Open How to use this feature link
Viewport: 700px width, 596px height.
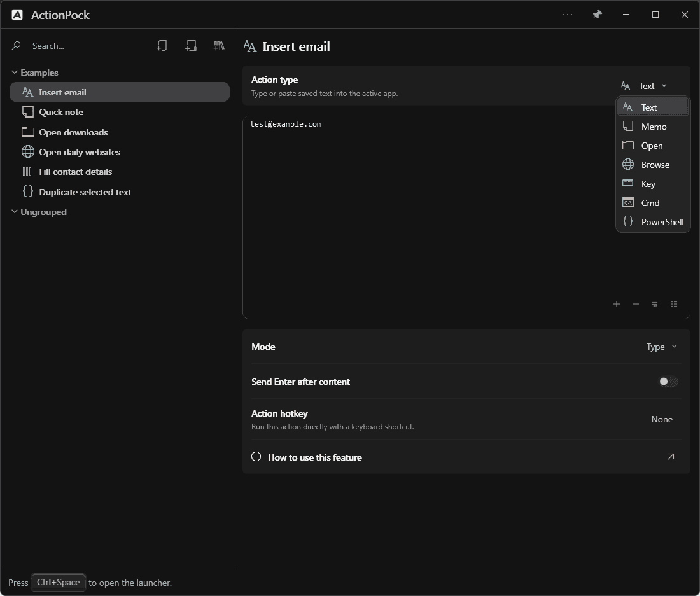466,457
